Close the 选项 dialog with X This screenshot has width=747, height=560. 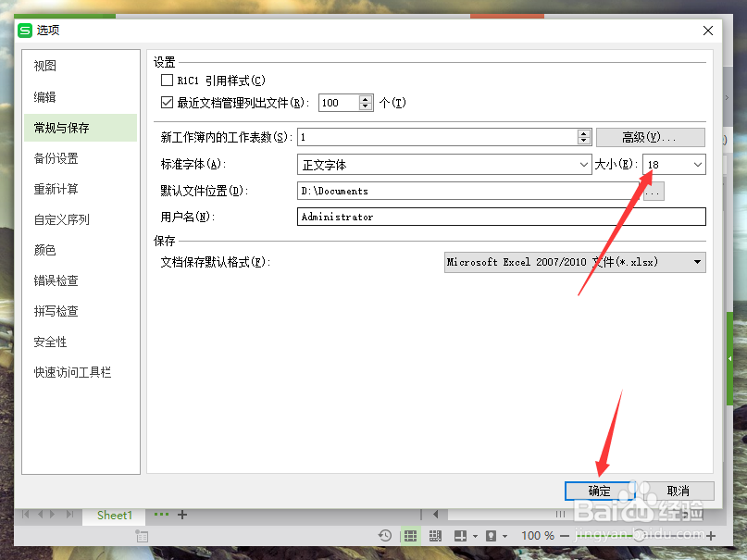point(708,31)
